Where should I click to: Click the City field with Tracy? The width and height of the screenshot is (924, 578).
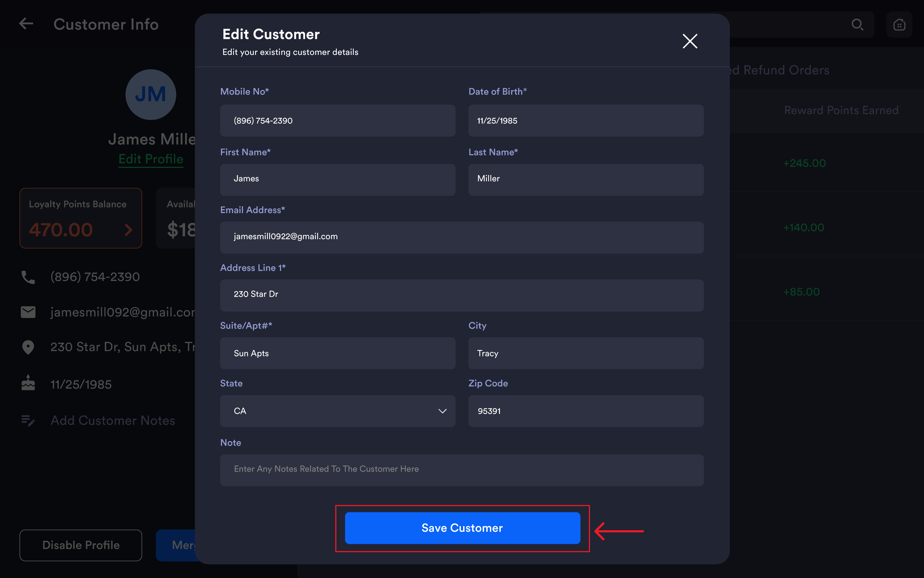586,353
